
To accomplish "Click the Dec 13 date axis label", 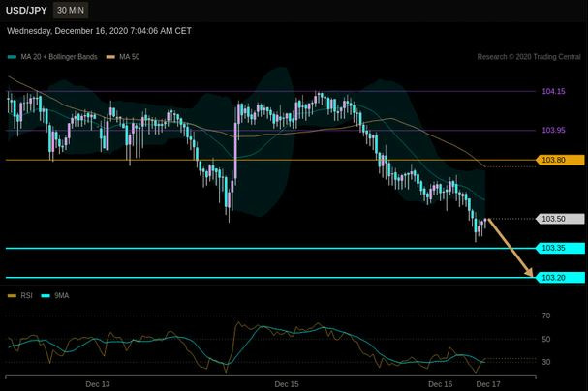I will pos(98,384).
